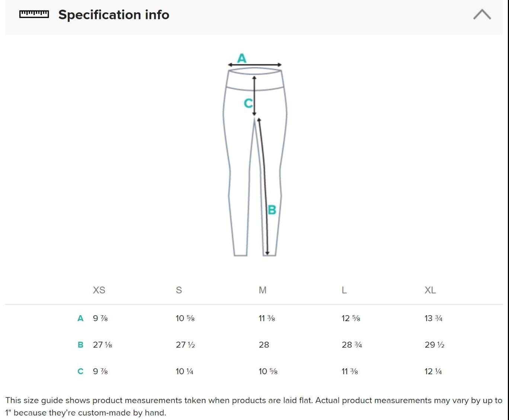
Task: Click the M inseam value 28
Action: [x=264, y=345]
